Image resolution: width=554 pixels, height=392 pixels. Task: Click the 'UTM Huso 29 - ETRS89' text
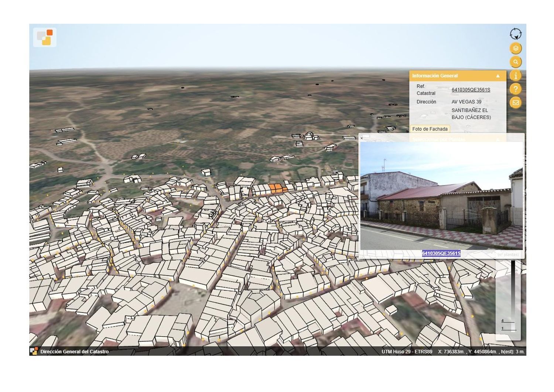pos(407,352)
